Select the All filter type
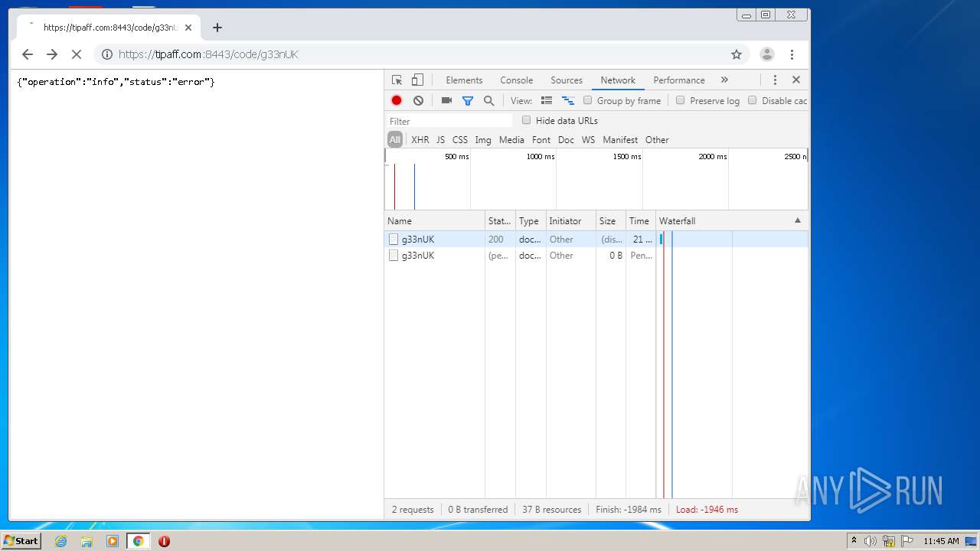980x551 pixels. pyautogui.click(x=395, y=139)
